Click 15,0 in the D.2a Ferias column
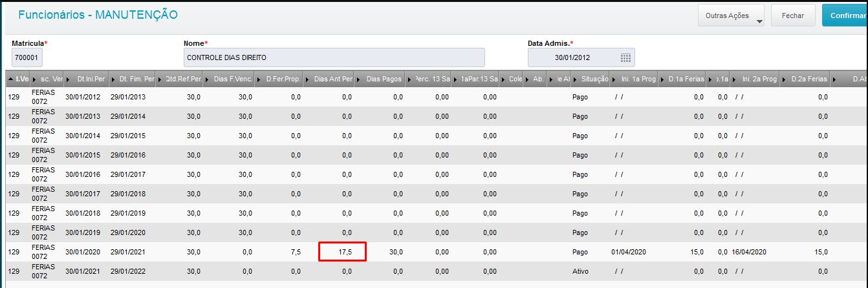Screen dimensions: 868x288 coord(820,252)
